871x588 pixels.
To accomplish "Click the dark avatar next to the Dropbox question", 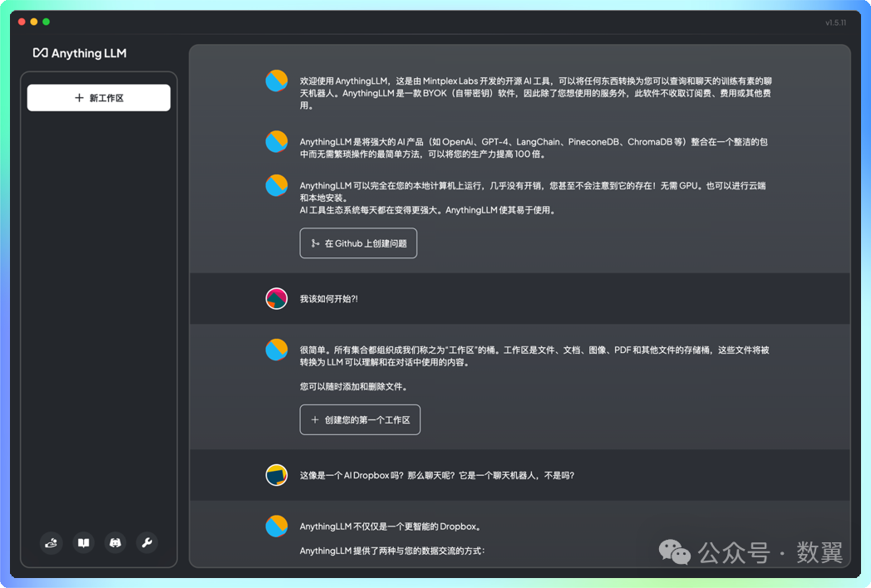I will click(x=276, y=474).
